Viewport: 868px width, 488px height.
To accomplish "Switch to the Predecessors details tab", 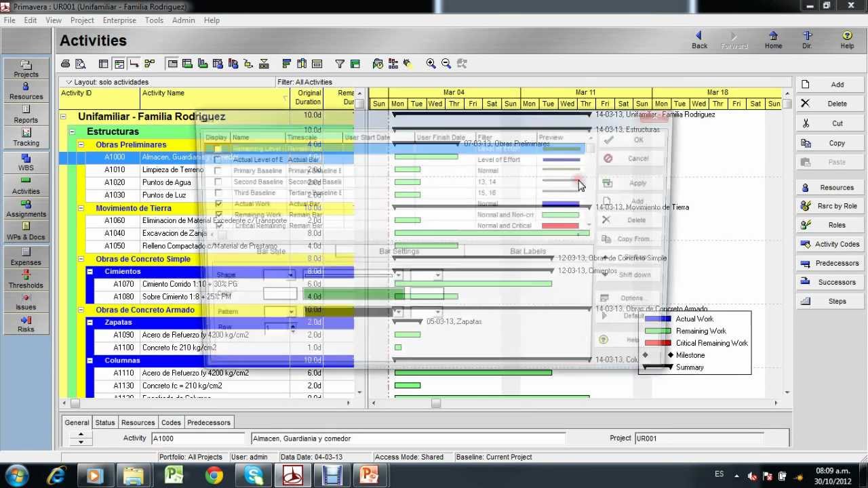I will [209, 422].
